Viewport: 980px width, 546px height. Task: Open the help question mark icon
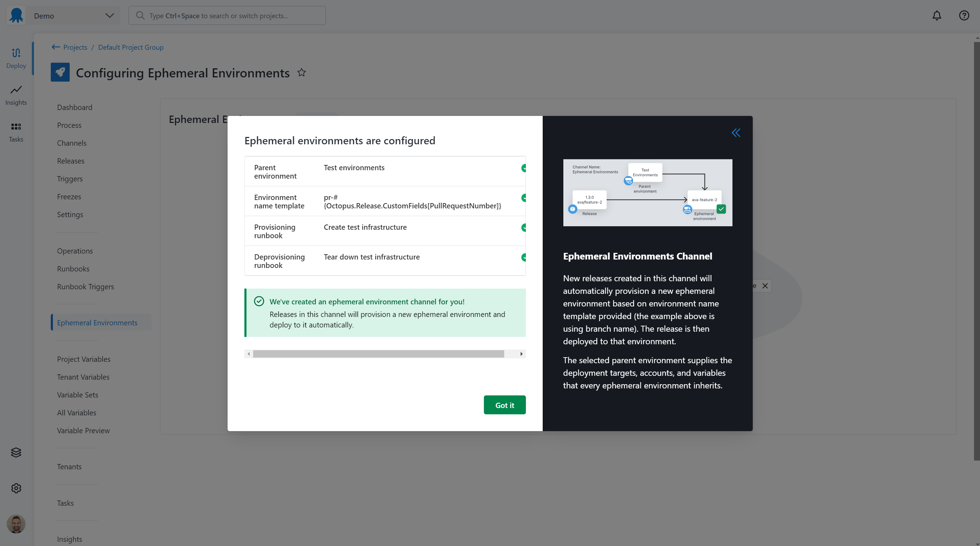[x=964, y=16]
